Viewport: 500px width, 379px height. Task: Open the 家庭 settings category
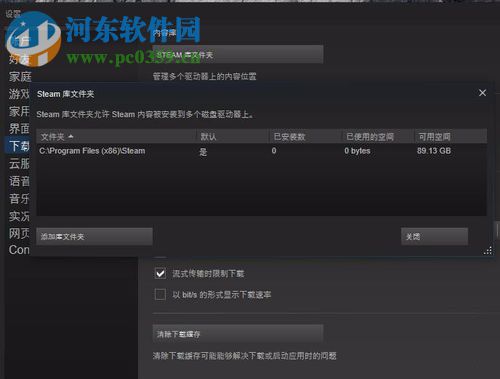click(x=20, y=77)
